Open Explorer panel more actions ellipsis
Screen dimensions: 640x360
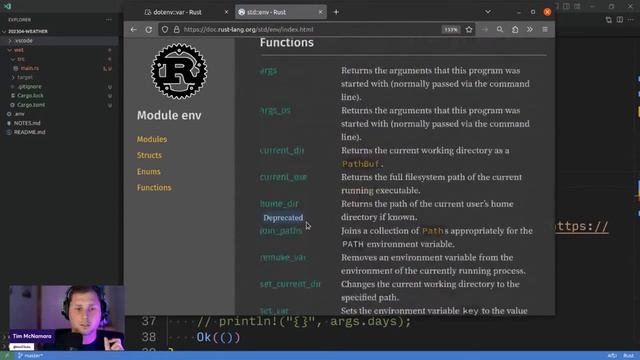(x=109, y=20)
